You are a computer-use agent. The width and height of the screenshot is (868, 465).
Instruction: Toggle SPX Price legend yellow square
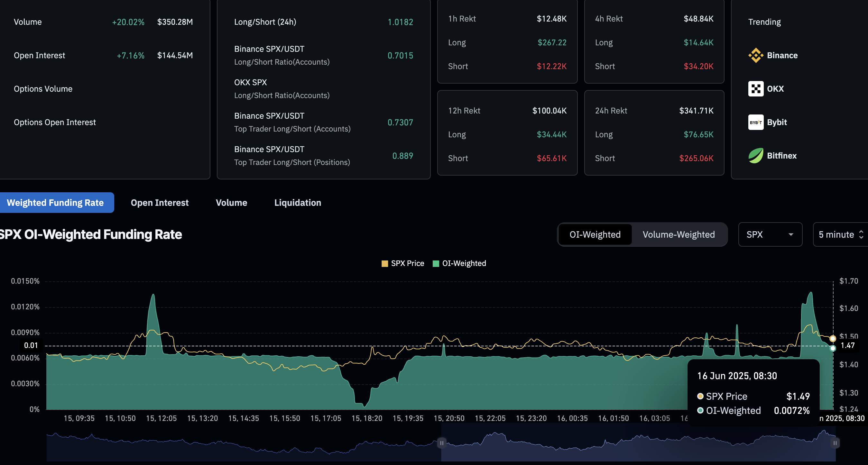384,264
